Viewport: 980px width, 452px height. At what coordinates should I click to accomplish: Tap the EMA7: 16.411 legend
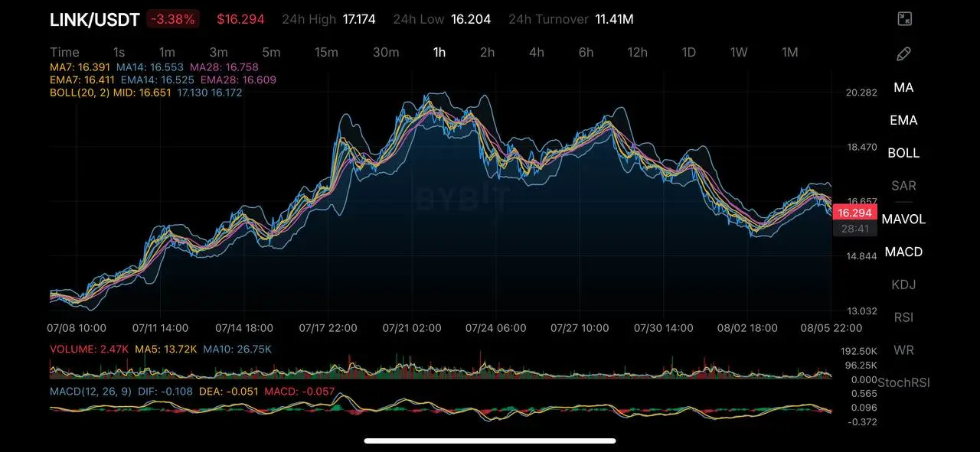coord(83,80)
